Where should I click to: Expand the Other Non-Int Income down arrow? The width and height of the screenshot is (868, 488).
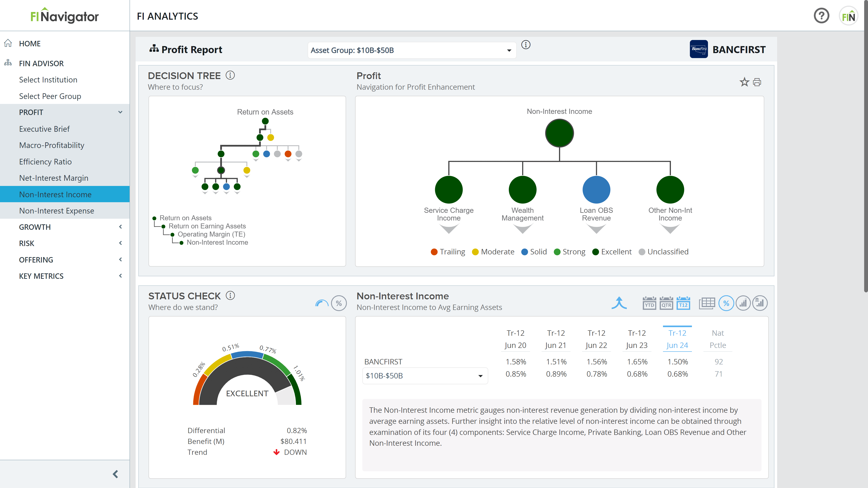tap(670, 229)
